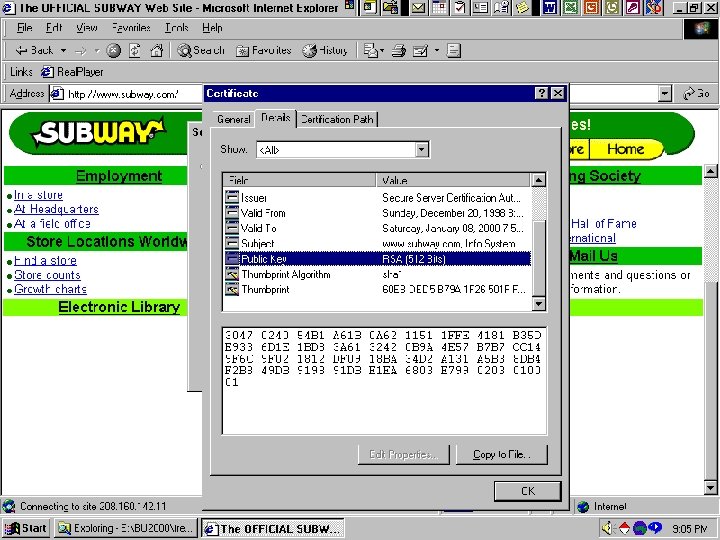Viewport: 720px width, 540px height.
Task: Open the Show <All> combo box
Action: [343, 150]
